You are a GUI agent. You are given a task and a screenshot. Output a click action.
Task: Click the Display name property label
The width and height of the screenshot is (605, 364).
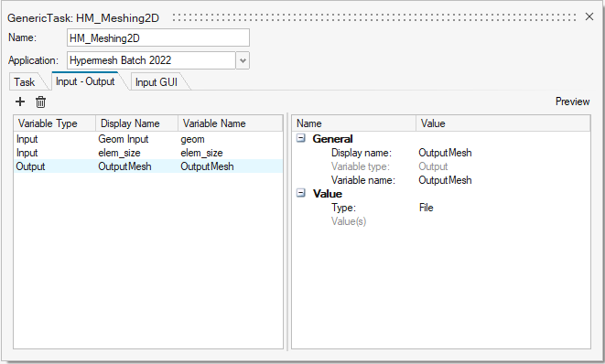(x=362, y=153)
